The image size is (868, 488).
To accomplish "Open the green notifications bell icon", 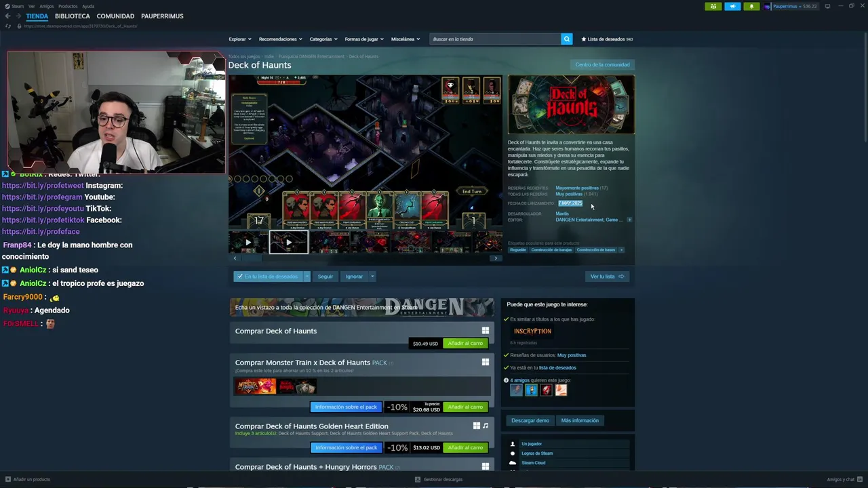I will point(751,6).
